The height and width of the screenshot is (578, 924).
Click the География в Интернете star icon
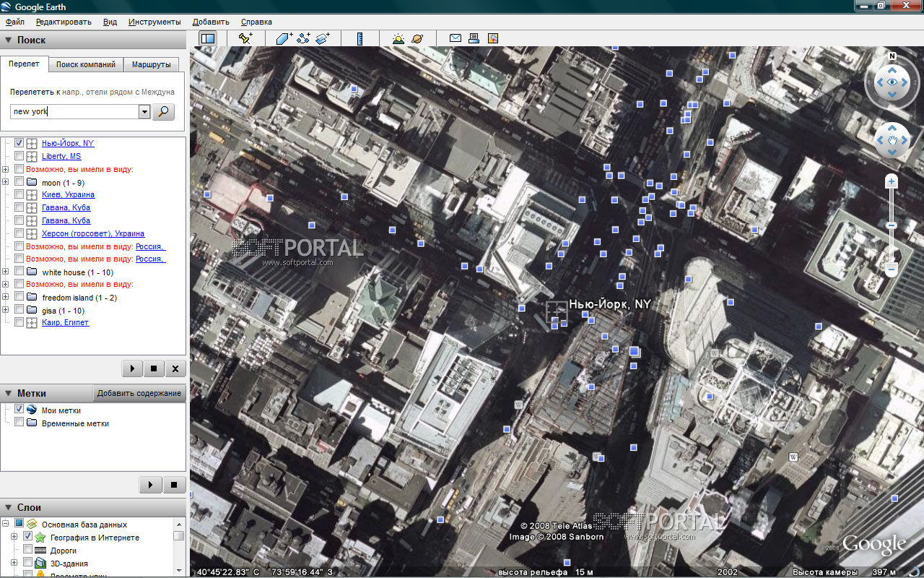[x=40, y=538]
